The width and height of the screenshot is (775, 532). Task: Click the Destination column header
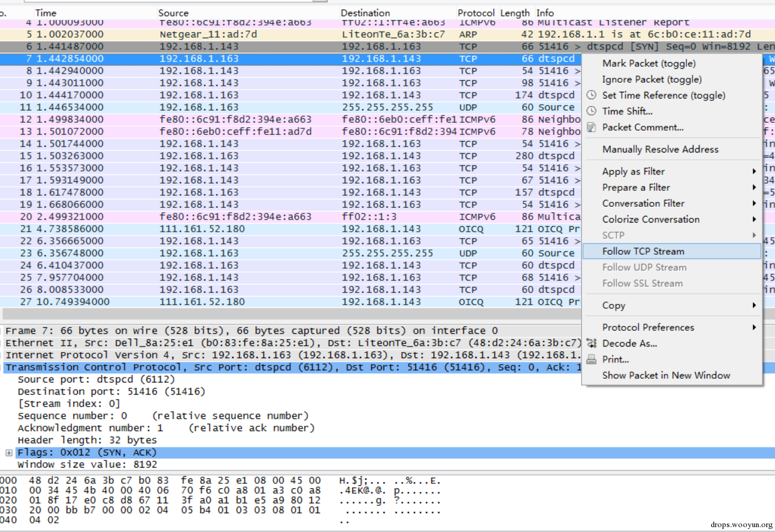pyautogui.click(x=365, y=13)
